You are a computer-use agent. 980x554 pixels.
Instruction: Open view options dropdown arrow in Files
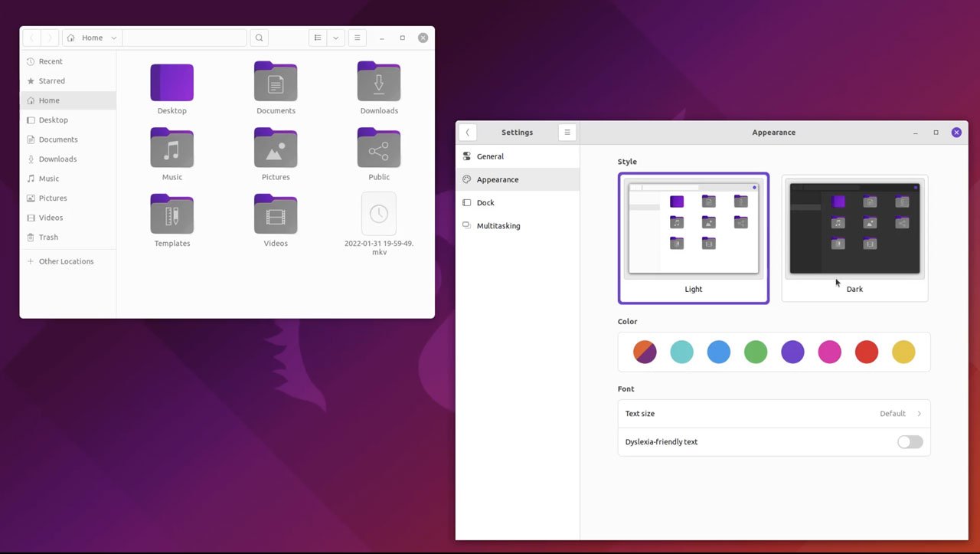pyautogui.click(x=336, y=38)
